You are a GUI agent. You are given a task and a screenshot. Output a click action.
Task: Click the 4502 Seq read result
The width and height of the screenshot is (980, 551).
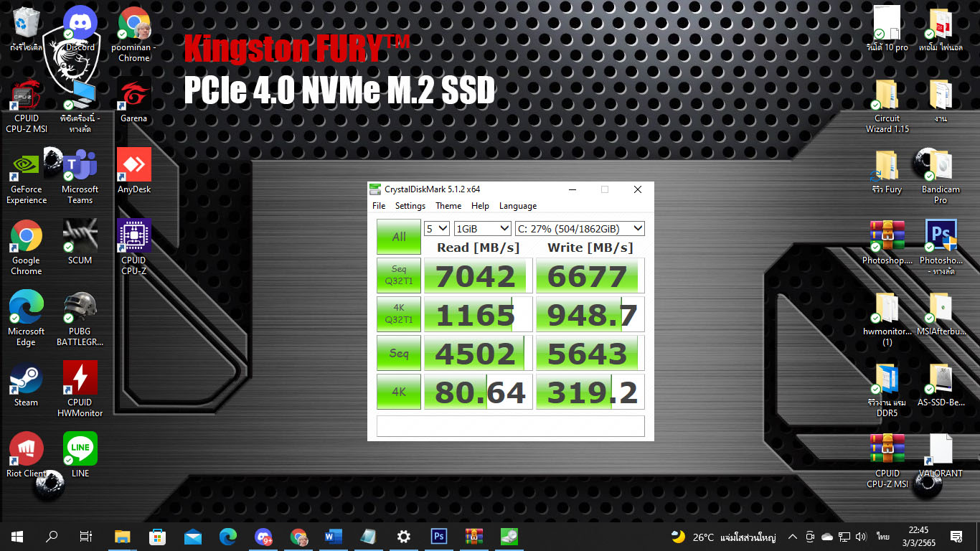point(479,353)
